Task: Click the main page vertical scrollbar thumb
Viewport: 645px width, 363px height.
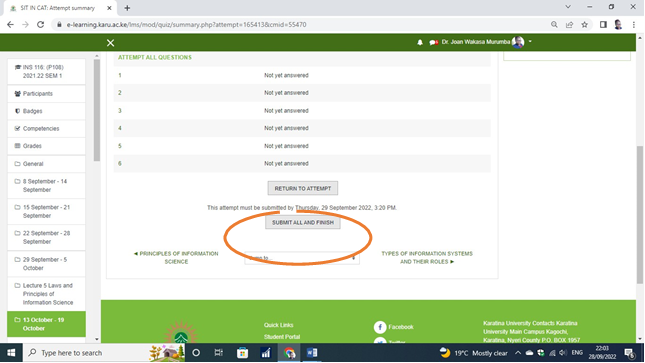Action: tap(640, 214)
